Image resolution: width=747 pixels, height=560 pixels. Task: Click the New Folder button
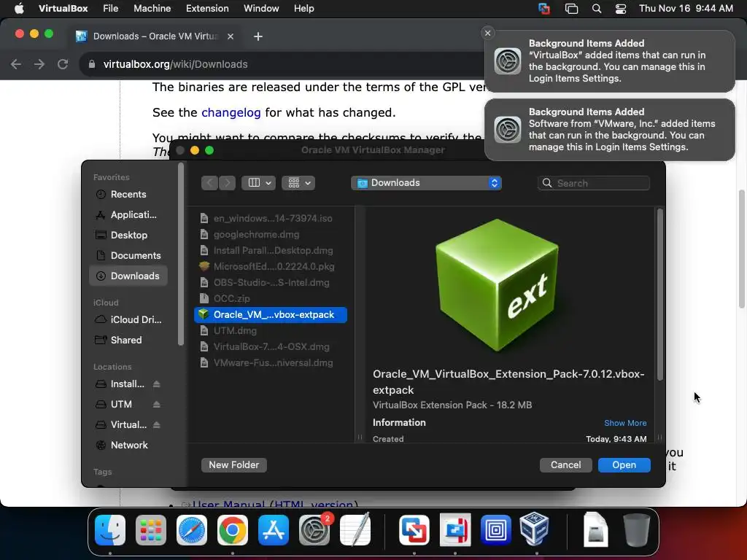point(234,464)
